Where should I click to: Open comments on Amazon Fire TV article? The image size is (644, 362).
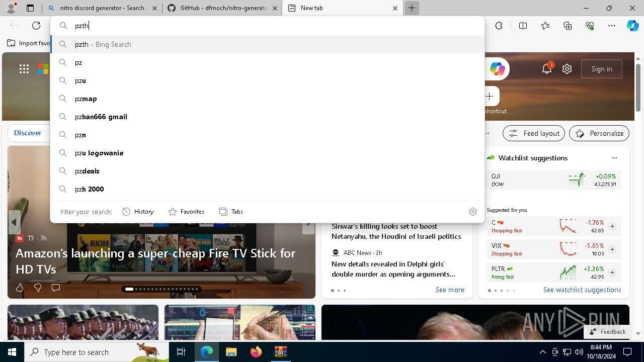pyautogui.click(x=56, y=288)
